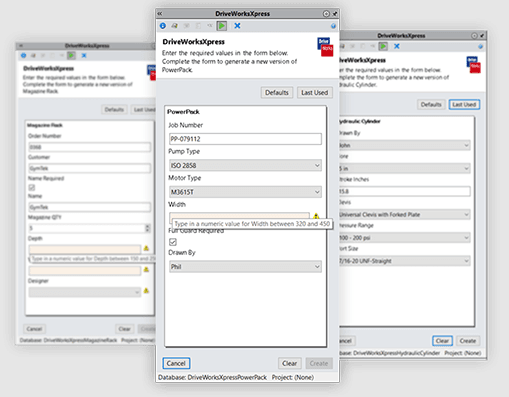Click Defaults in the Hydraulic Cylinder window
This screenshot has height=397, width=509.
[x=431, y=105]
